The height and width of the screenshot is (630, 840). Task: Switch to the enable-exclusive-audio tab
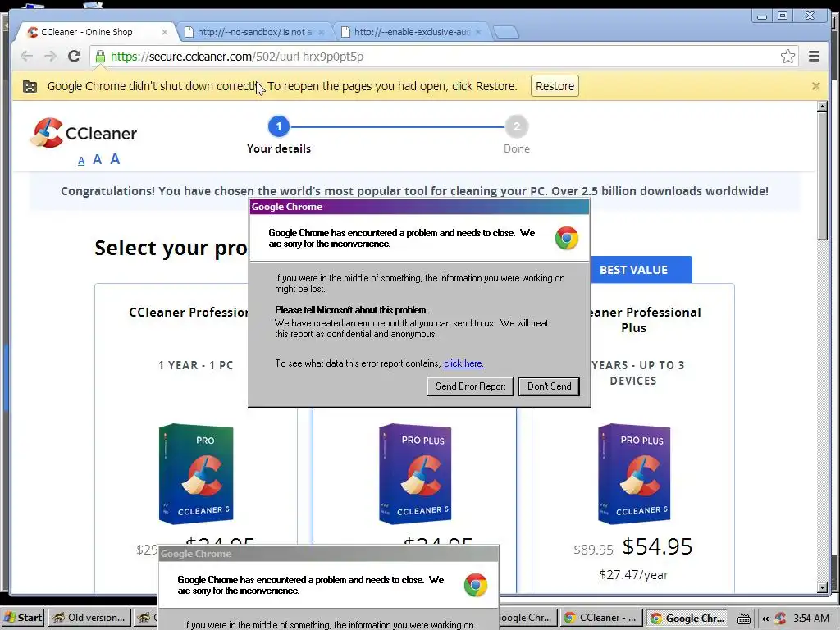[411, 32]
